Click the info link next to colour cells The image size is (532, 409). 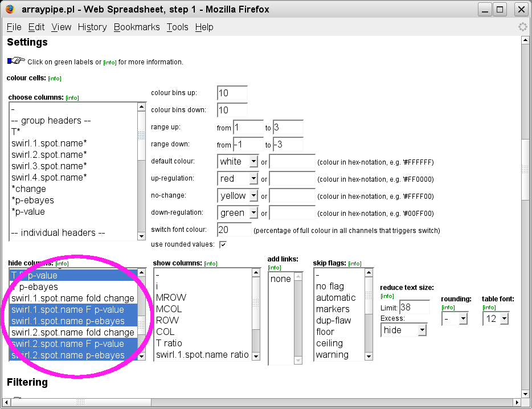(x=55, y=79)
